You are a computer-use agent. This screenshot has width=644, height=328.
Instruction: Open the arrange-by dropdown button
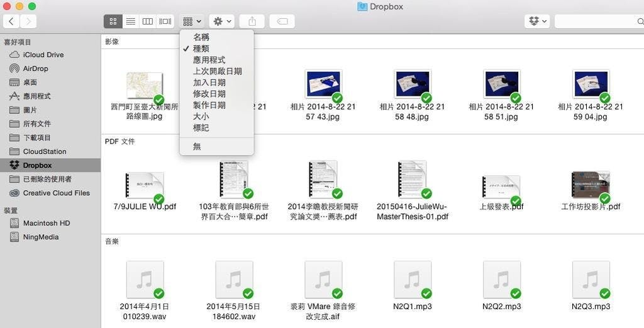(x=191, y=21)
